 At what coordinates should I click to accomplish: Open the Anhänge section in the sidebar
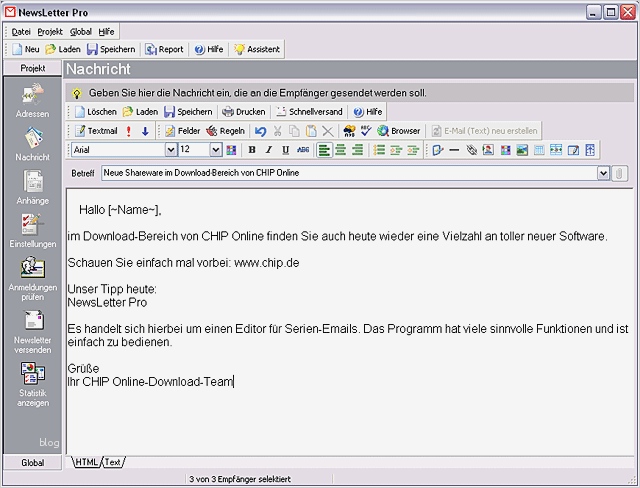click(33, 187)
